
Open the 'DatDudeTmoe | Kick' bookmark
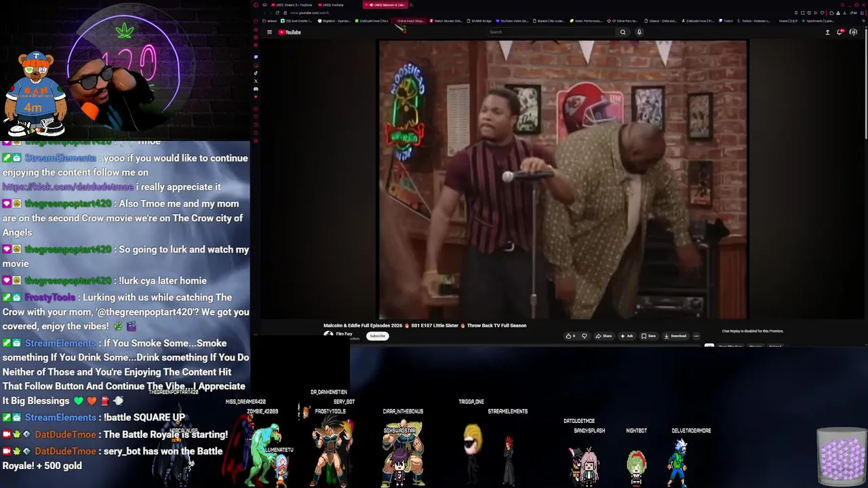coord(372,21)
